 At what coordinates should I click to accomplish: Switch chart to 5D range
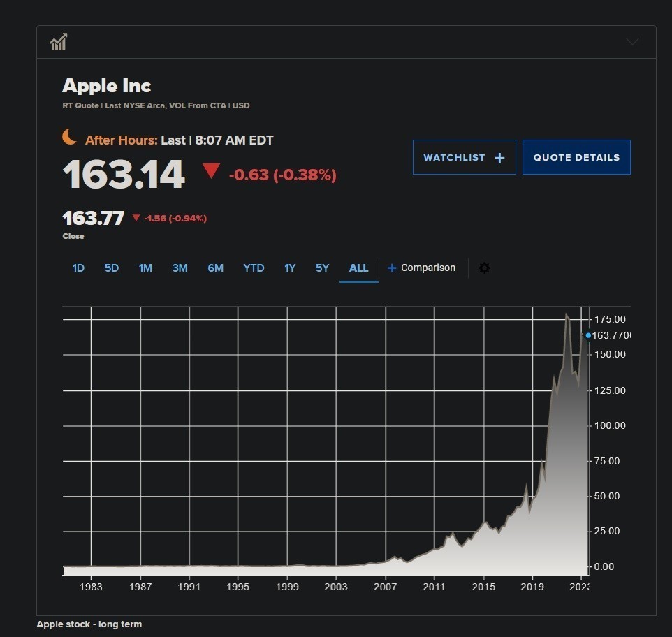(x=112, y=268)
